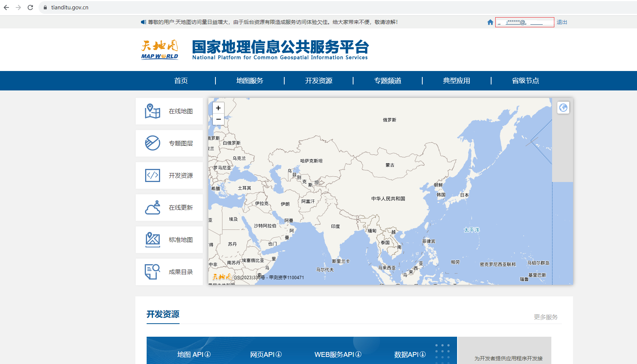This screenshot has width=637, height=364.
Task: Click the 开发资源 section heading
Action: tap(163, 314)
